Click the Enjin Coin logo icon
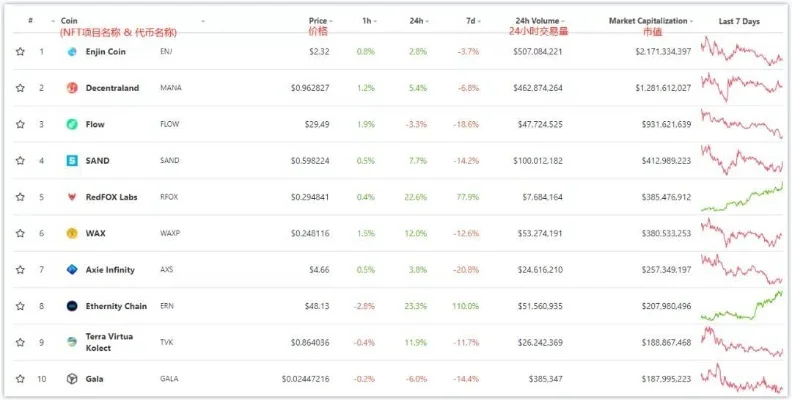Screen dimensions: 792x400 pos(72,51)
